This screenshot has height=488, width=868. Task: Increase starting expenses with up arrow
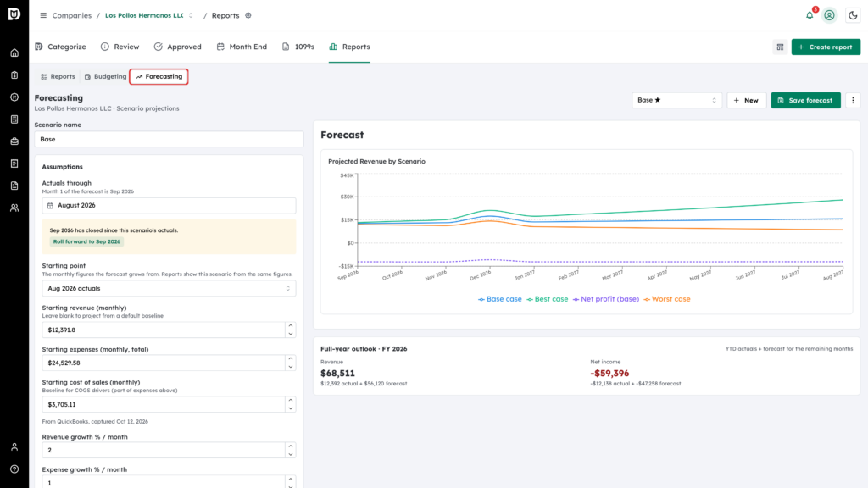291,359
